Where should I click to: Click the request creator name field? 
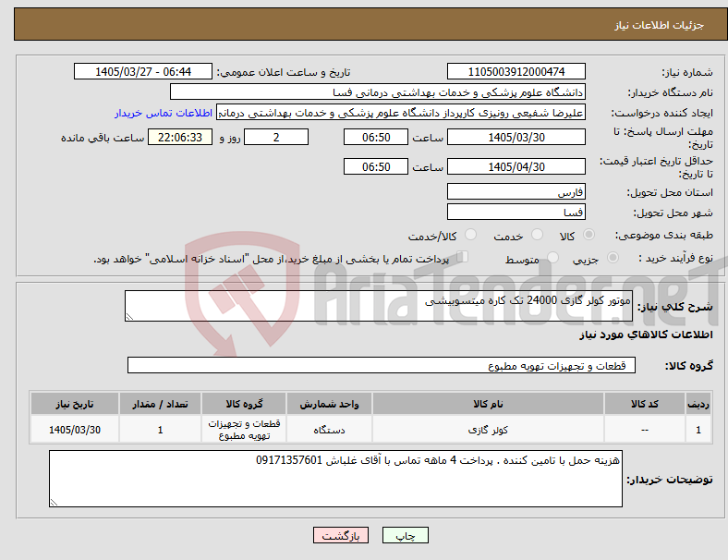pos(401,113)
